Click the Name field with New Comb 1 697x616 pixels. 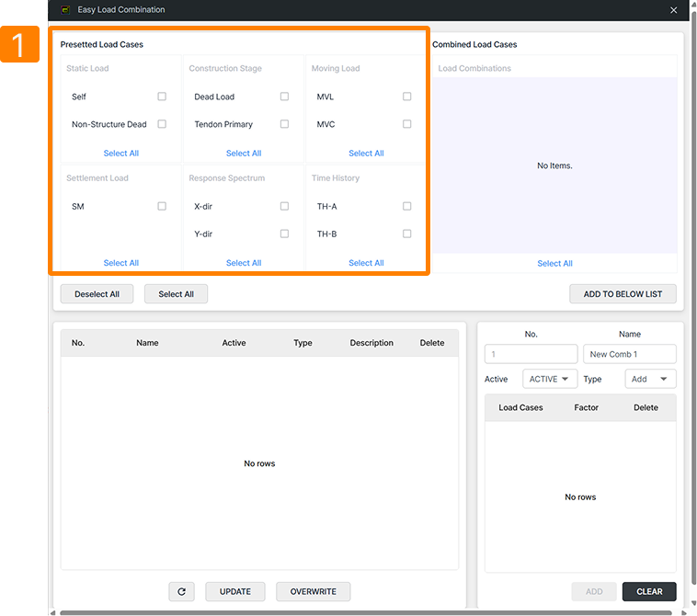pos(629,354)
